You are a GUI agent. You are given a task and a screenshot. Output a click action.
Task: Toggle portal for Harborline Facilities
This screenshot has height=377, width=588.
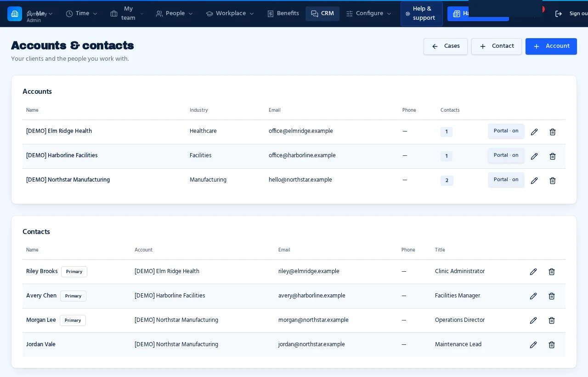506,155
